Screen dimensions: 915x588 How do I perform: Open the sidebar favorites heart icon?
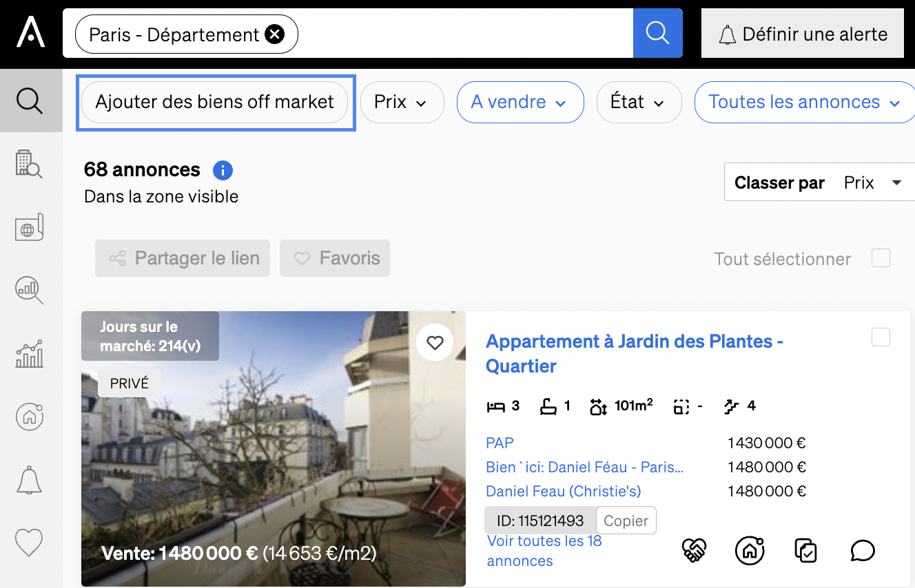click(x=29, y=543)
